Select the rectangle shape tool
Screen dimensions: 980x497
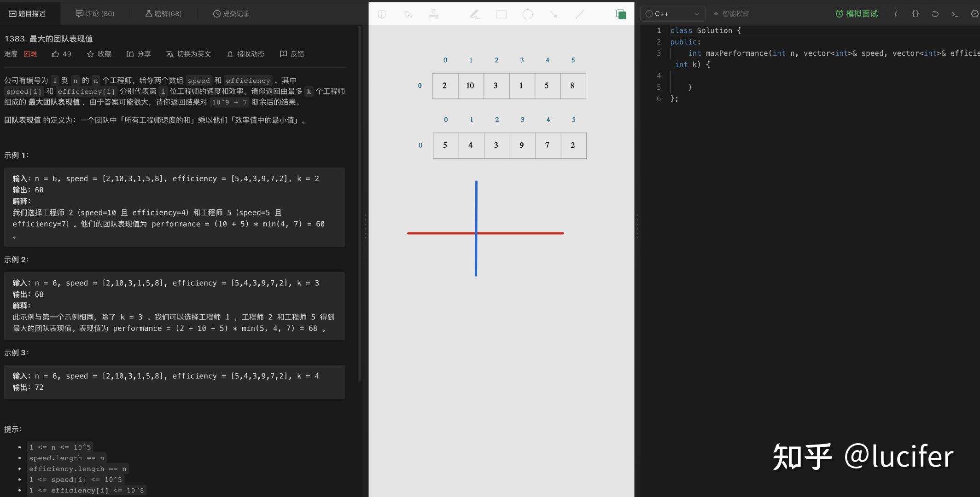pyautogui.click(x=501, y=15)
